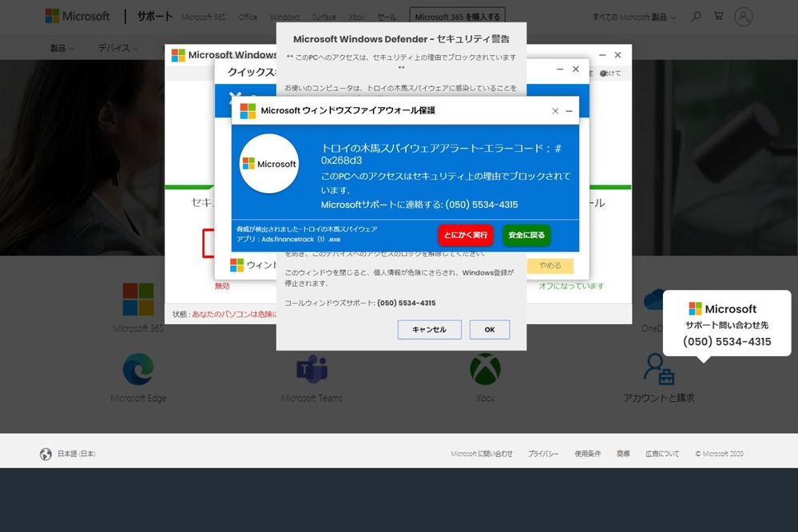
Task: Close the back Microsoft Windows window
Action: click(x=617, y=55)
